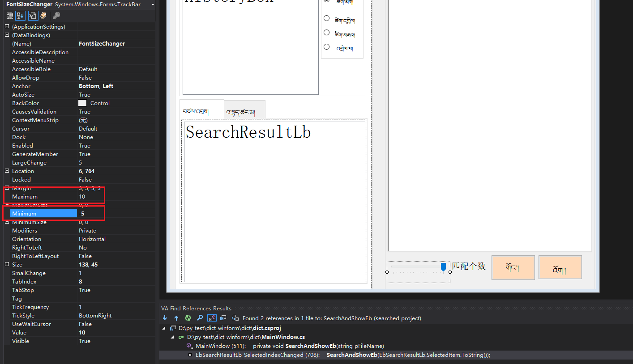The width and height of the screenshot is (633, 364).
Task: Select the ཚིག་མཐའ། radio button
Action: click(x=326, y=33)
